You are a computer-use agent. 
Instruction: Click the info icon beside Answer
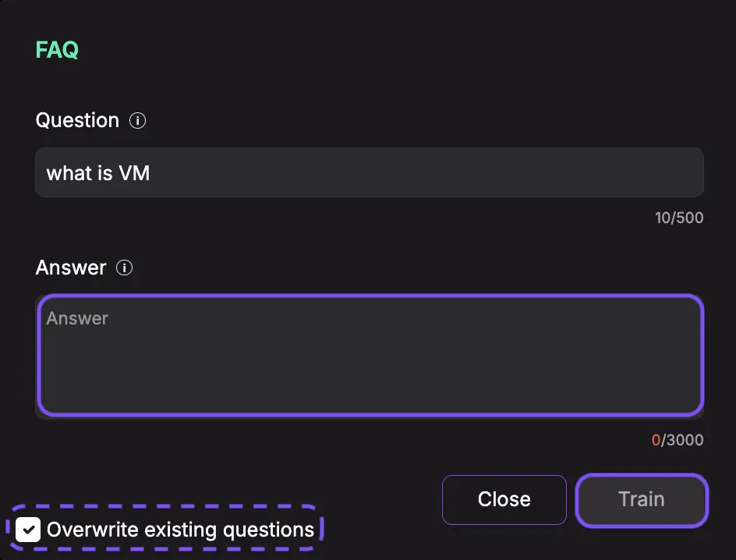(x=125, y=268)
